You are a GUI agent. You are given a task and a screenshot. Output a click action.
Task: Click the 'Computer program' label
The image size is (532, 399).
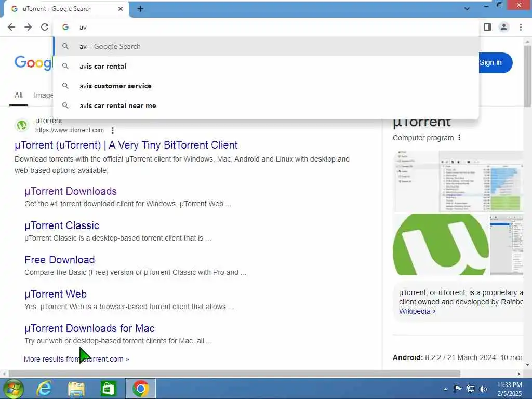coord(423,138)
